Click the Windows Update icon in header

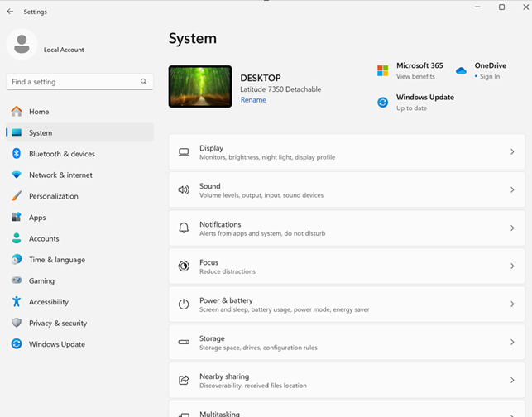[x=383, y=102]
